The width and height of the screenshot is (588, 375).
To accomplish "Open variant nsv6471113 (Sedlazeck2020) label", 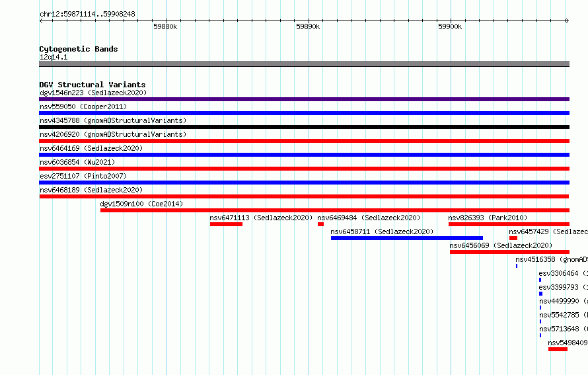I will (x=261, y=218).
